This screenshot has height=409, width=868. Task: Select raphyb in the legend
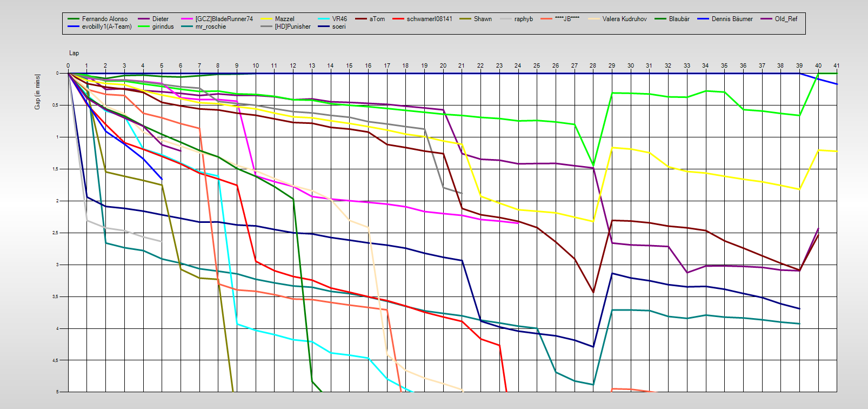(x=523, y=19)
